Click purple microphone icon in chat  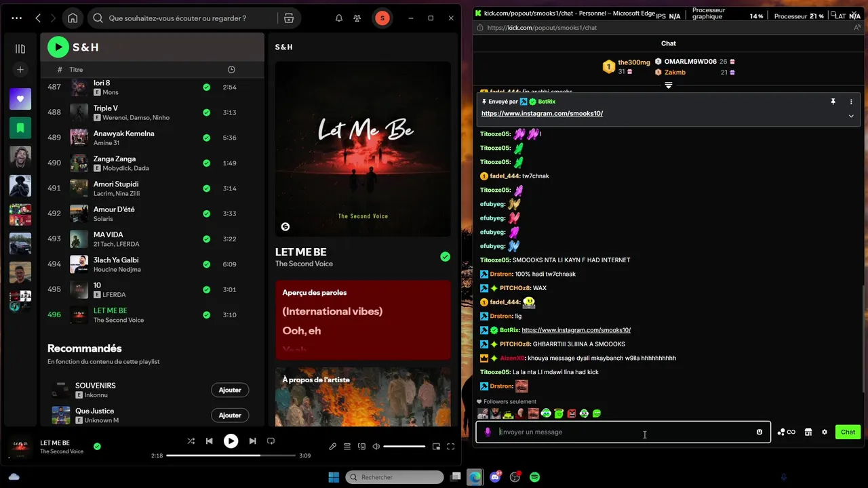(488, 432)
